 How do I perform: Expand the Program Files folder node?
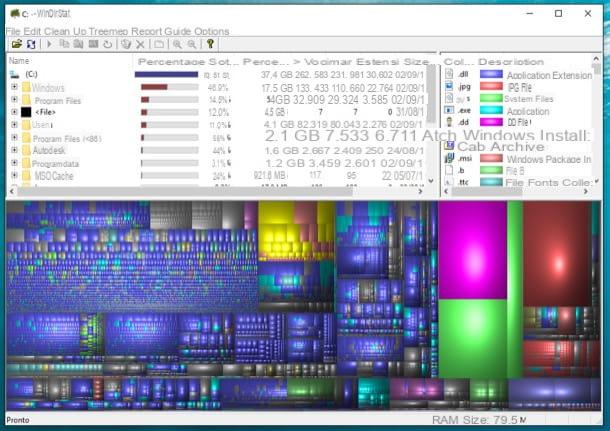point(14,100)
